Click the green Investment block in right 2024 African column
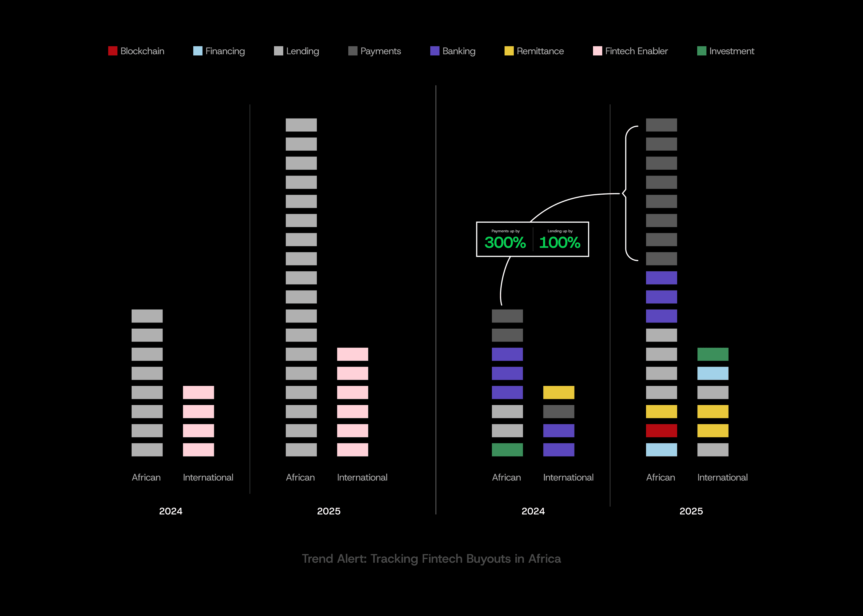The height and width of the screenshot is (616, 863). coord(507,449)
